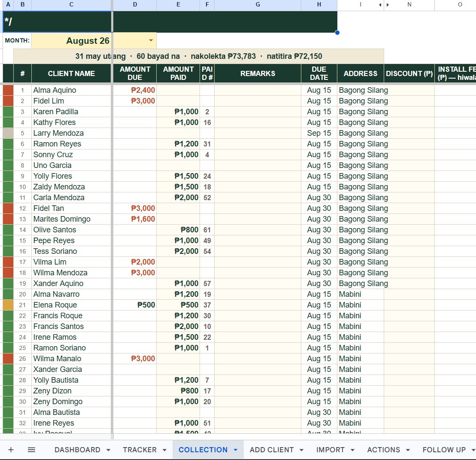The width and height of the screenshot is (476, 460).
Task: Select column O header
Action: point(455,5)
